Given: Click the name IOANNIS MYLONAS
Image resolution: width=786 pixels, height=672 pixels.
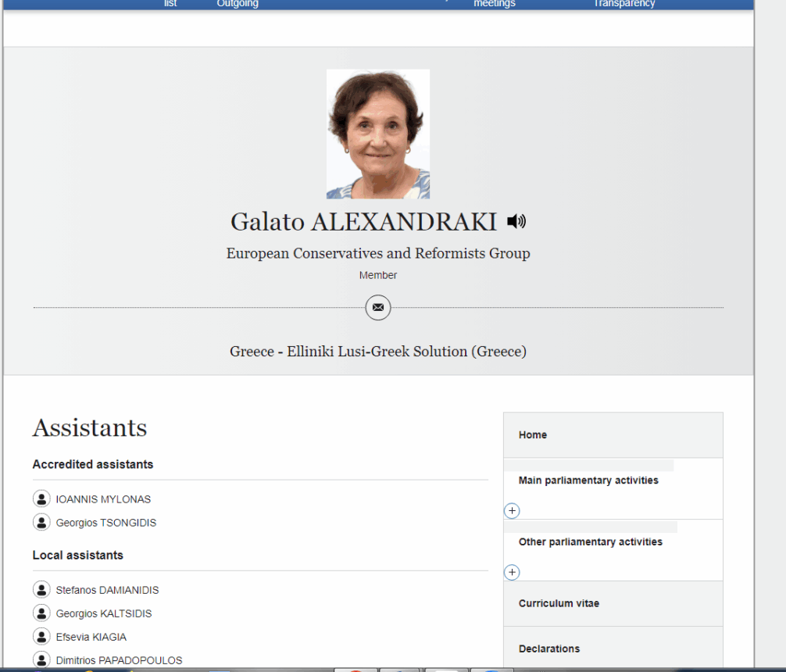Looking at the screenshot, I should [103, 499].
